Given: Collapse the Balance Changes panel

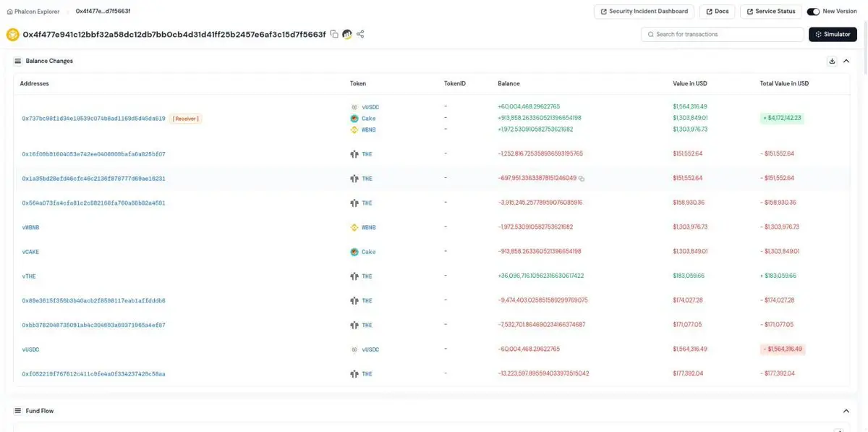Looking at the screenshot, I should (846, 62).
